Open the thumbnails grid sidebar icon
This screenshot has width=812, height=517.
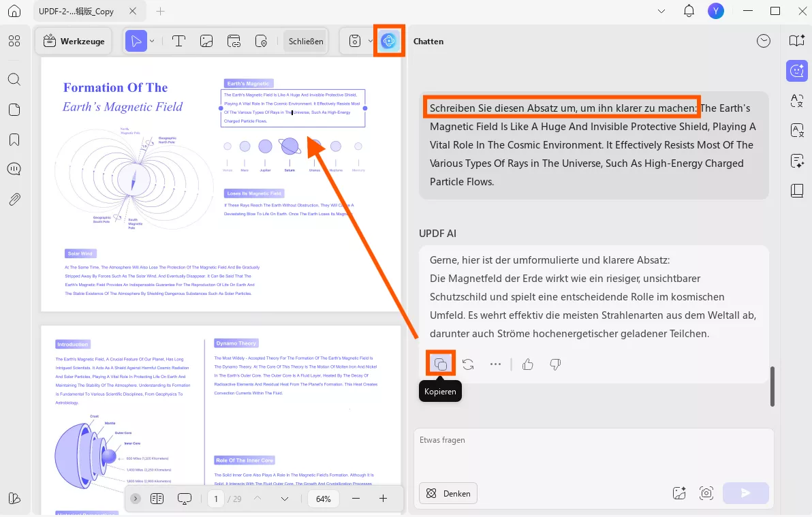click(x=14, y=41)
